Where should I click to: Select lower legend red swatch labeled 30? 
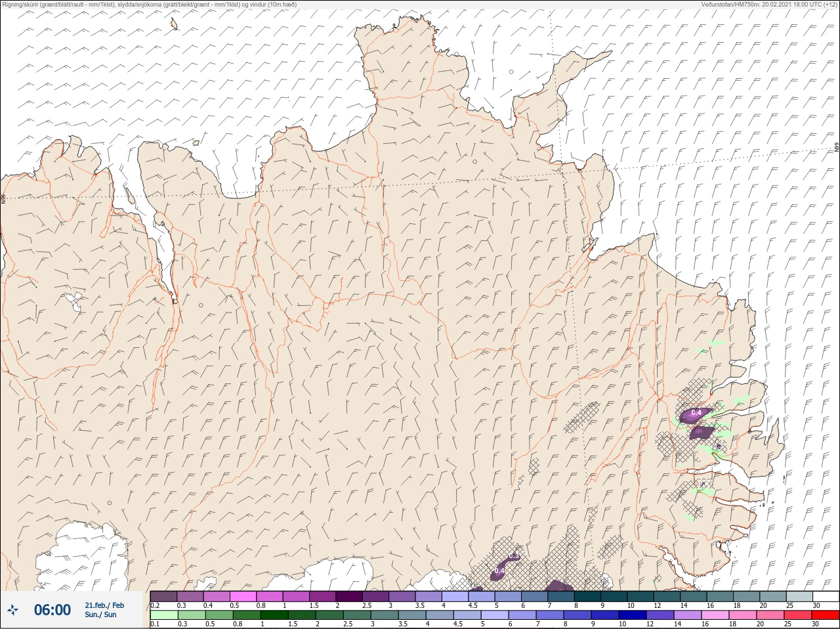click(826, 615)
